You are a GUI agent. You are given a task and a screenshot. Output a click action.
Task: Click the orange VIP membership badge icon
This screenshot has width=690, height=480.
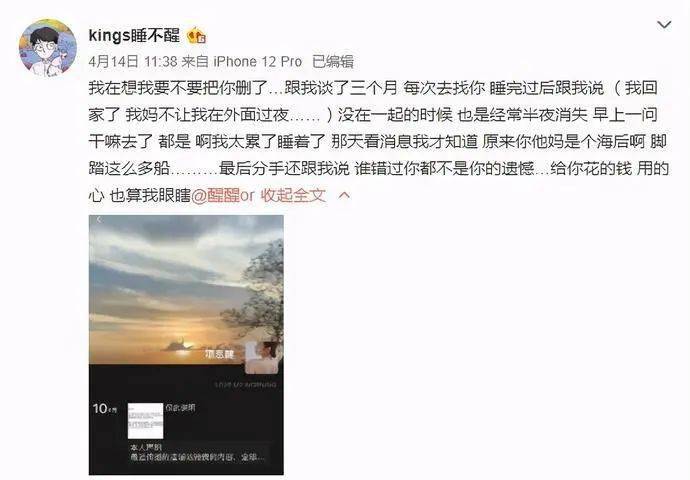pyautogui.click(x=197, y=37)
